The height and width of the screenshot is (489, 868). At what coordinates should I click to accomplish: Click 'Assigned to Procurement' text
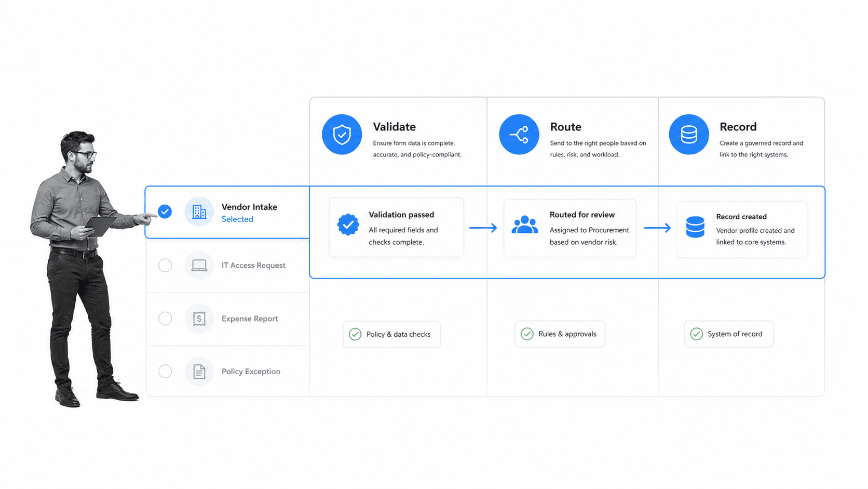tap(589, 236)
